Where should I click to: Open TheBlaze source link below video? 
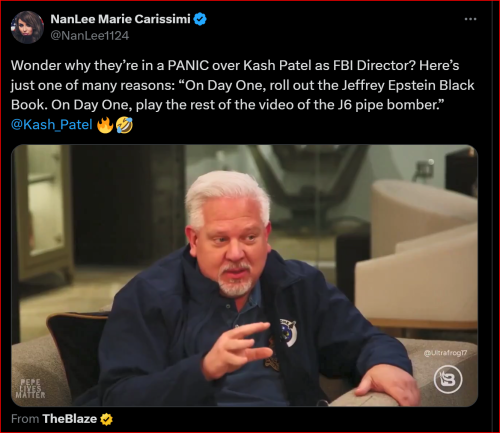(69, 419)
